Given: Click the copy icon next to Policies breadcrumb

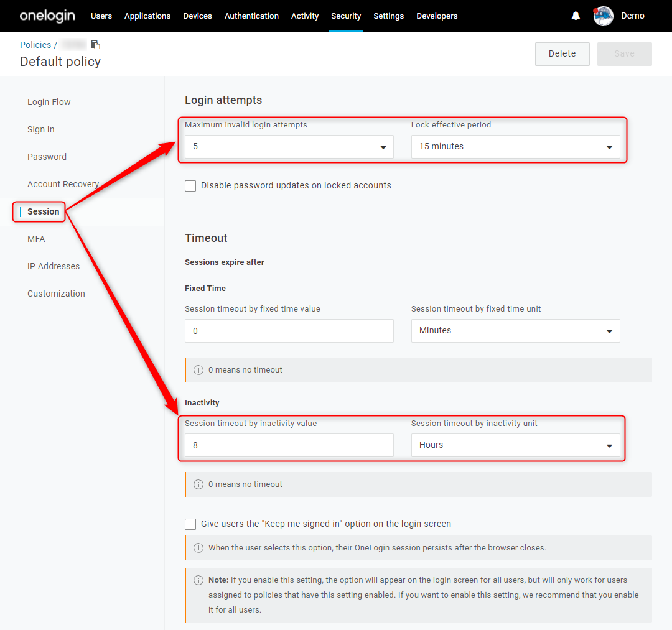Looking at the screenshot, I should tap(96, 45).
